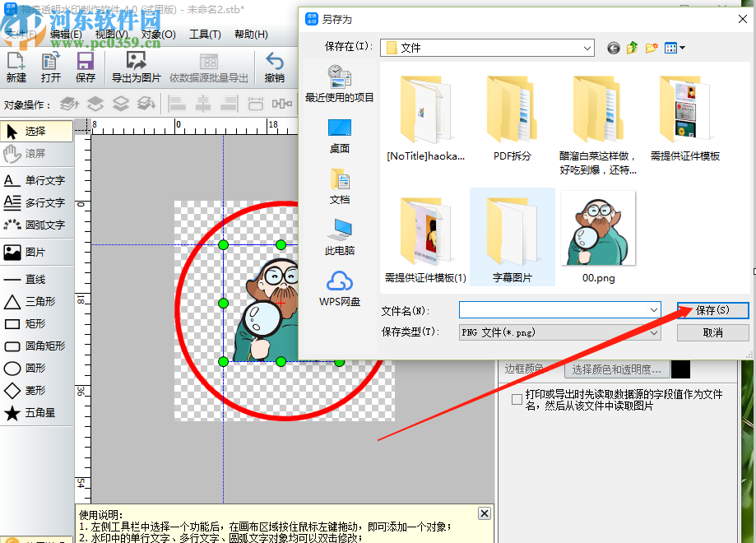756x543 pixels.
Task: Click the 新建 new document icon
Action: tap(16, 65)
